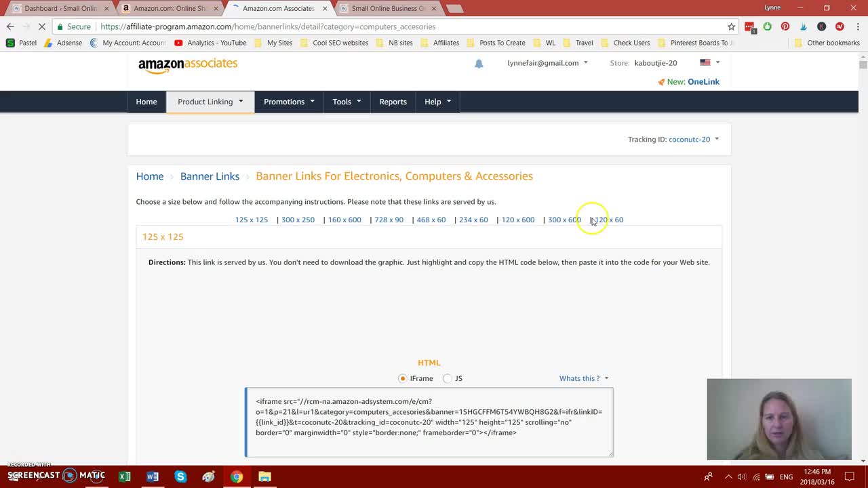Screen dimensions: 868x488
Task: Click the browser address bar URL
Action: [268, 26]
